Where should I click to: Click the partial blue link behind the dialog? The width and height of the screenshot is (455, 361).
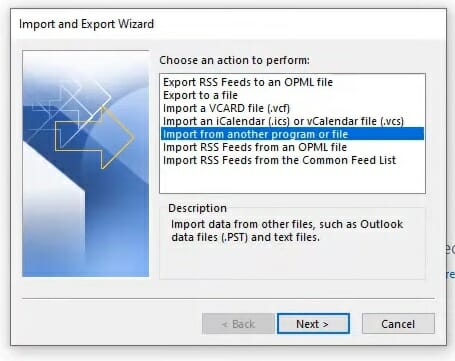pyautogui.click(x=451, y=274)
